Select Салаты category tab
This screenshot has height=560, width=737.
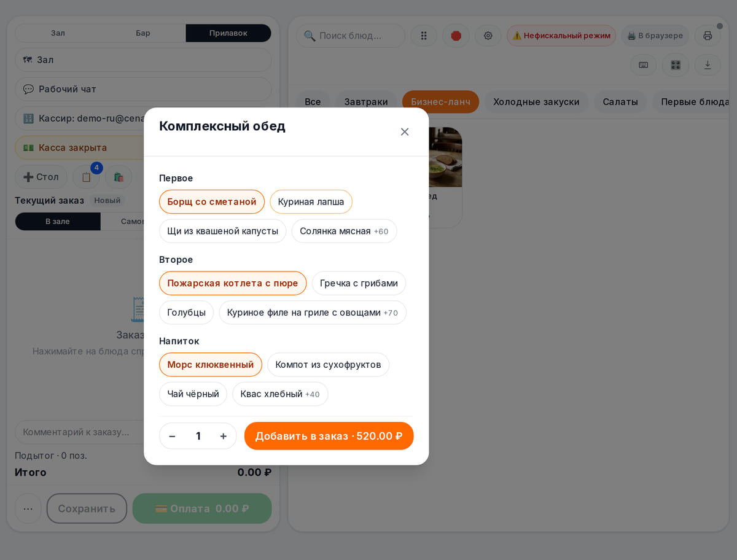[x=620, y=102]
